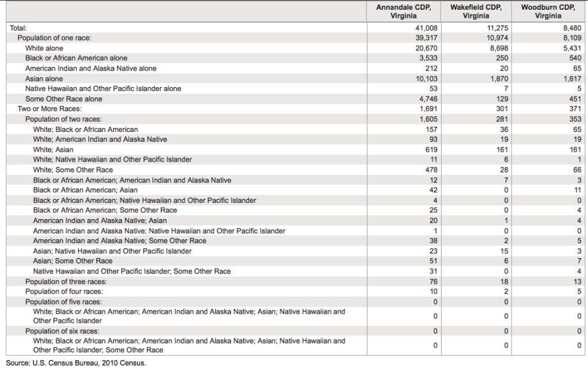This screenshot has width=588, height=370.
Task: Click the Annandale CDP, Virginia column header
Action: [404, 11]
